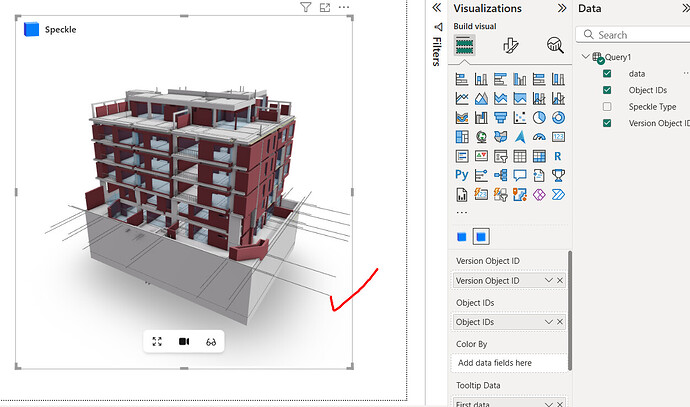Switch to the Format visual tab
This screenshot has width=690, height=407.
[510, 45]
